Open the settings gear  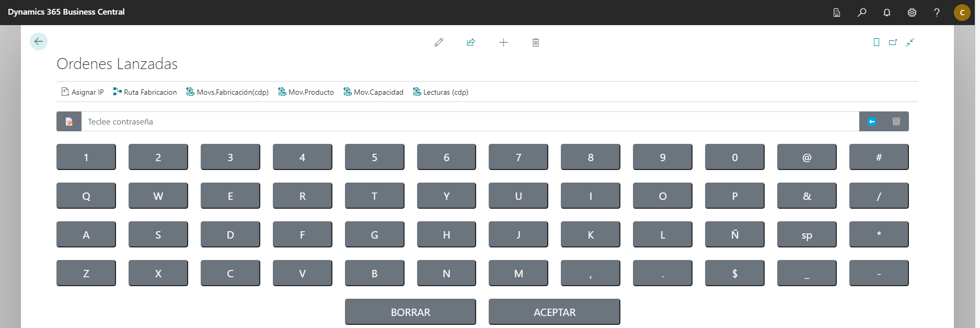coord(912,13)
